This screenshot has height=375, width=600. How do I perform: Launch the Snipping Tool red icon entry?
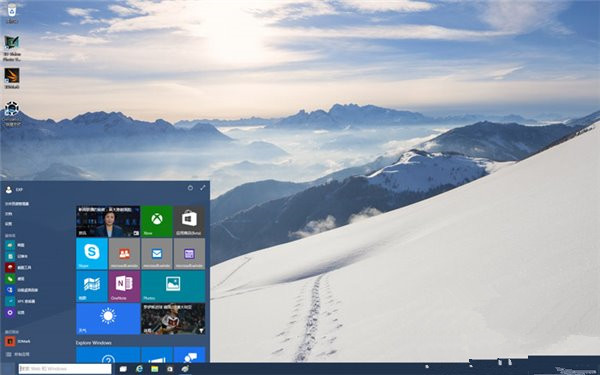pyautogui.click(x=18, y=267)
